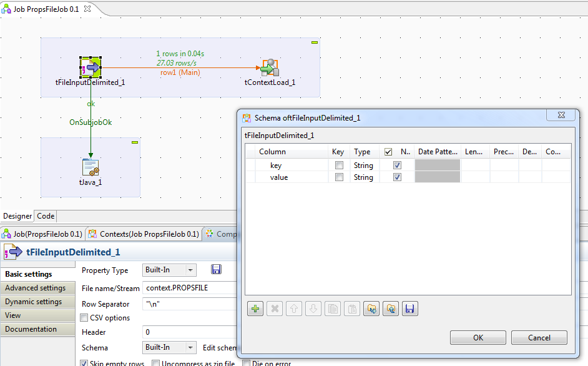The width and height of the screenshot is (588, 366).
Task: Cancel the schema dialog
Action: (539, 337)
